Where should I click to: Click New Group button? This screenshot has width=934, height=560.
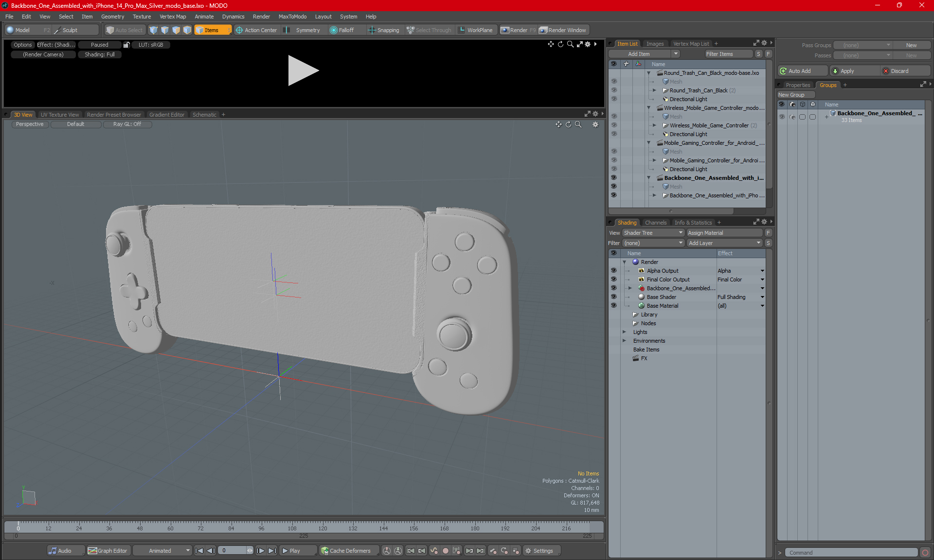pos(796,95)
